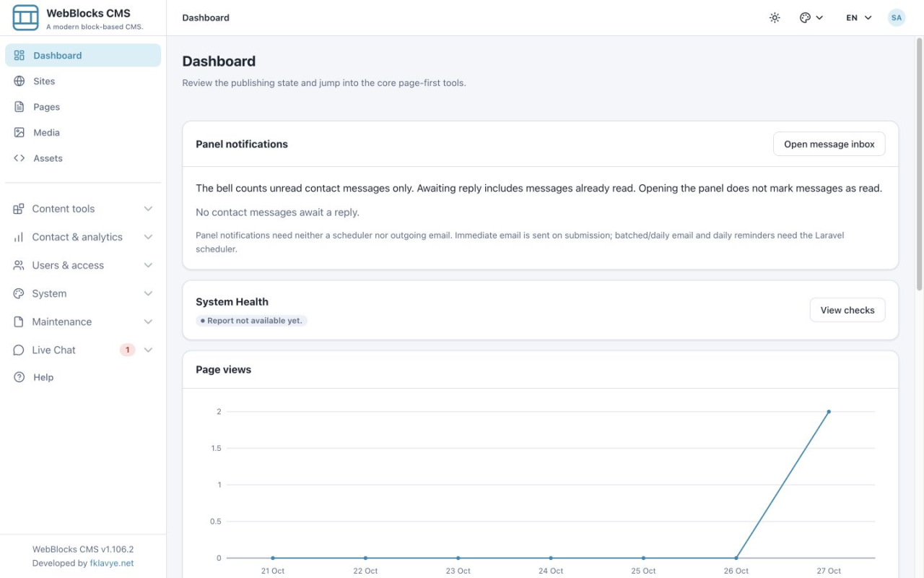Click the Contact & analytics bar chart icon

pos(19,237)
